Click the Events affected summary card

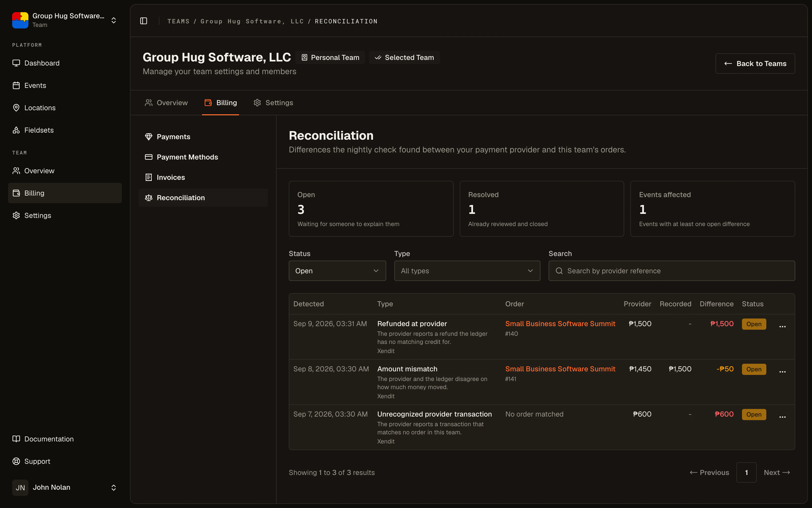point(713,209)
